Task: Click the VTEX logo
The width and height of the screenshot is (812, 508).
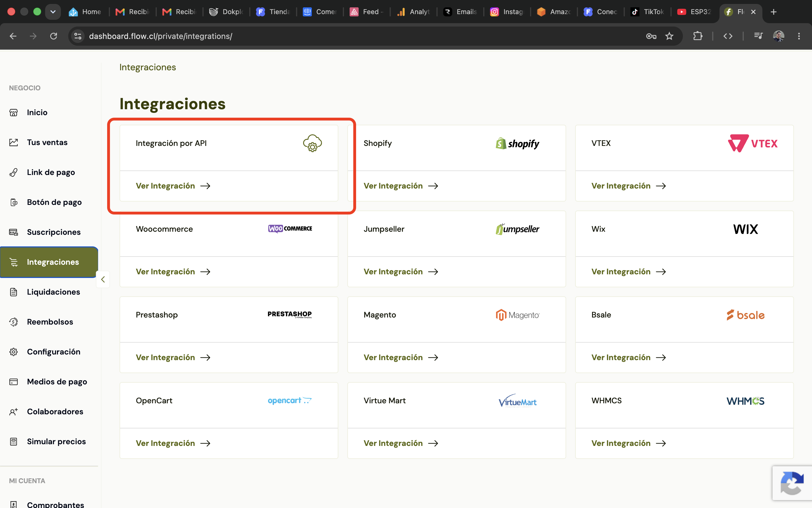Action: (x=753, y=143)
